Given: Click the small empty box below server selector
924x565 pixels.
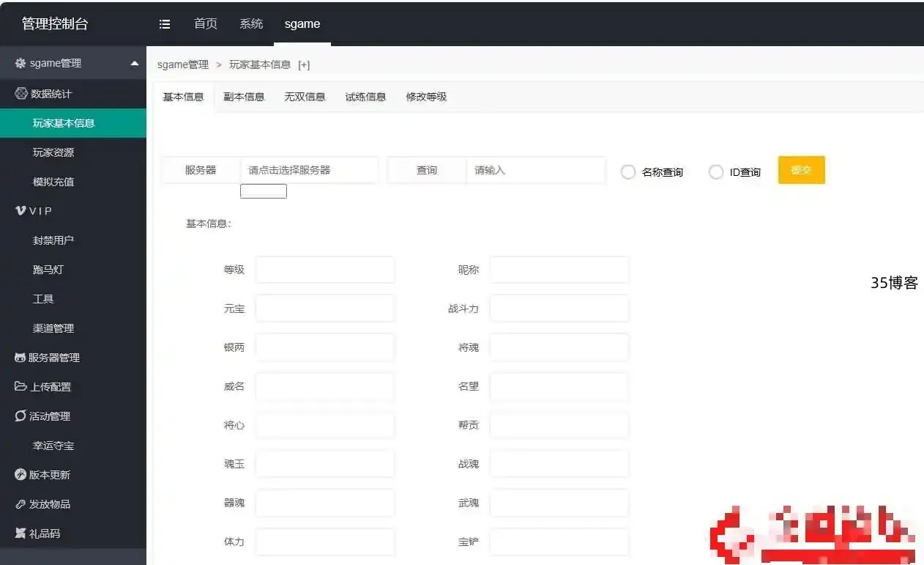Looking at the screenshot, I should pyautogui.click(x=264, y=191).
